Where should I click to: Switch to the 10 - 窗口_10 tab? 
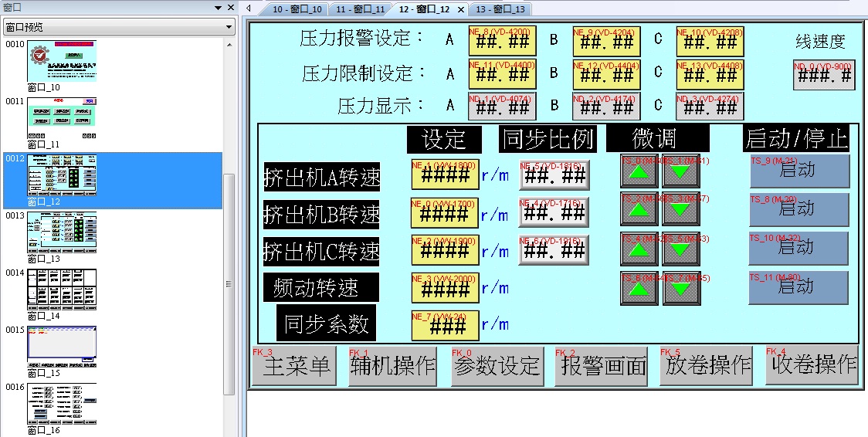(x=297, y=9)
